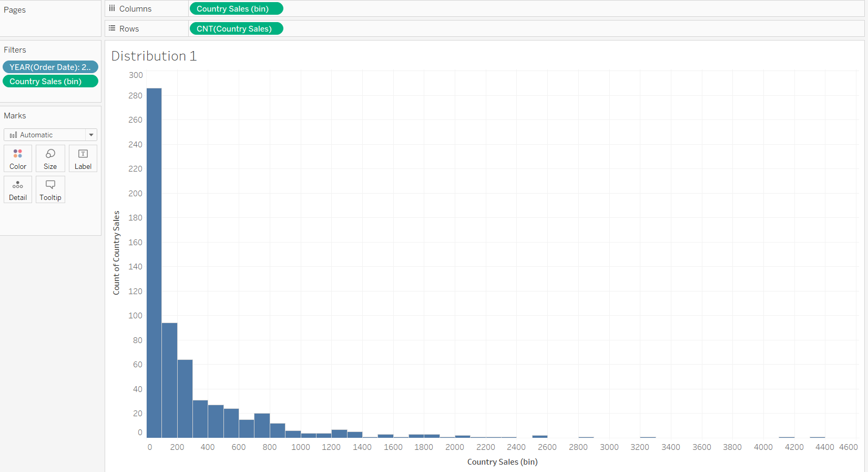Click the Columns shelf icon
868x472 pixels.
click(x=112, y=8)
